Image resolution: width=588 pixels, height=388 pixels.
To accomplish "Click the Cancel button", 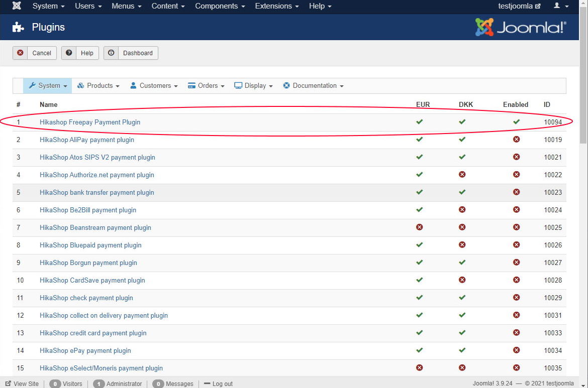I will pyautogui.click(x=35, y=53).
